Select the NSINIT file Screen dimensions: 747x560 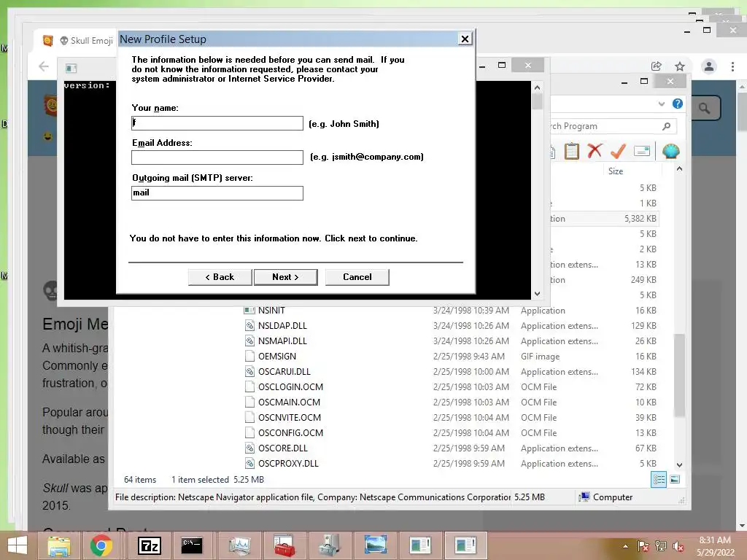pyautogui.click(x=271, y=311)
